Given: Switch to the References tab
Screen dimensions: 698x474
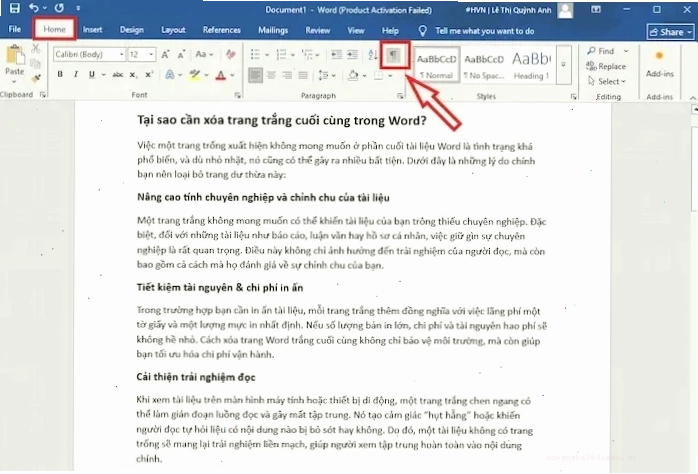Looking at the screenshot, I should (x=222, y=30).
